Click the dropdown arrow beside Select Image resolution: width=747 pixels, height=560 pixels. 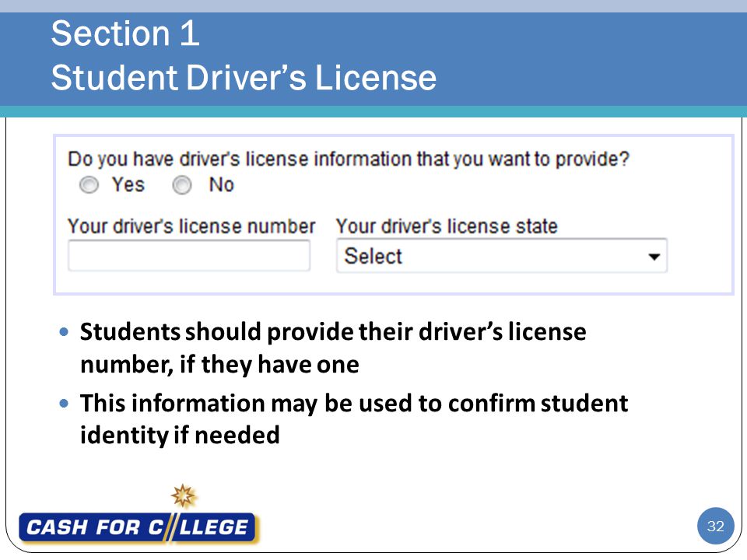tap(654, 257)
